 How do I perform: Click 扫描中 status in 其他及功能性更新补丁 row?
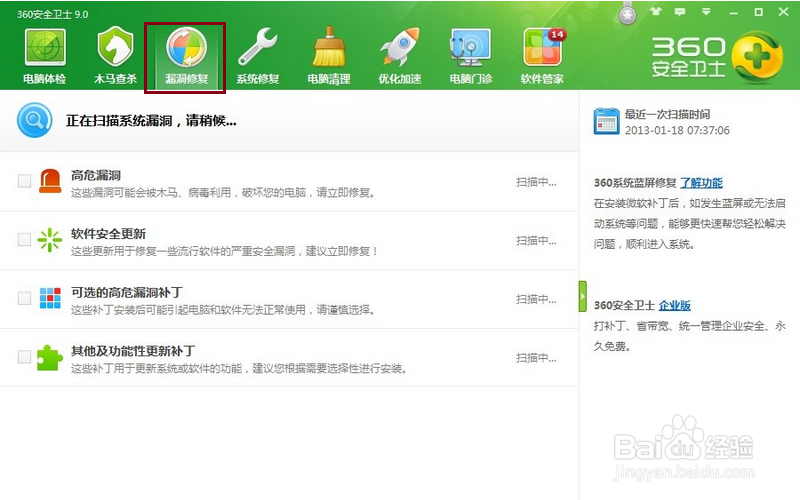click(x=536, y=358)
